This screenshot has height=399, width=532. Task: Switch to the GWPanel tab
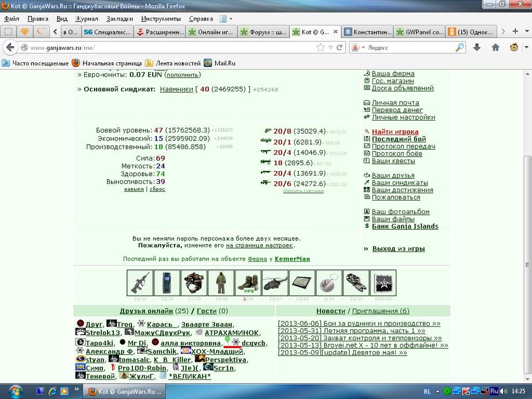coord(420,32)
